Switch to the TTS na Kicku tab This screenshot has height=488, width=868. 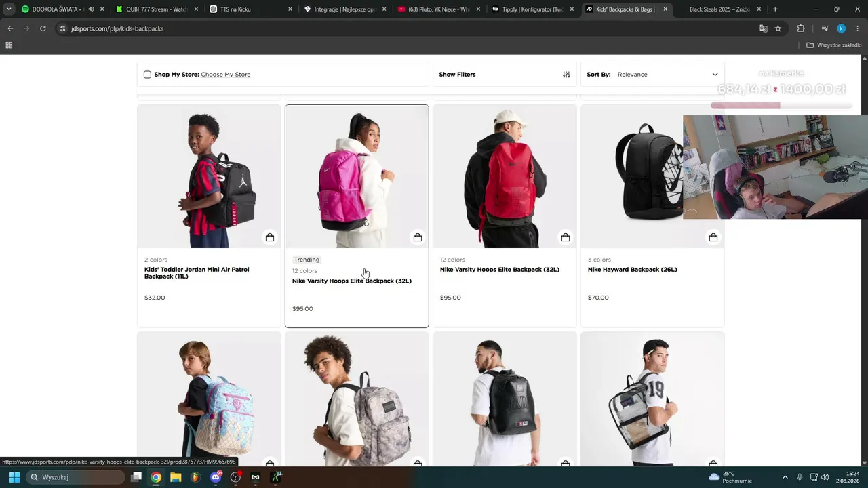250,9
